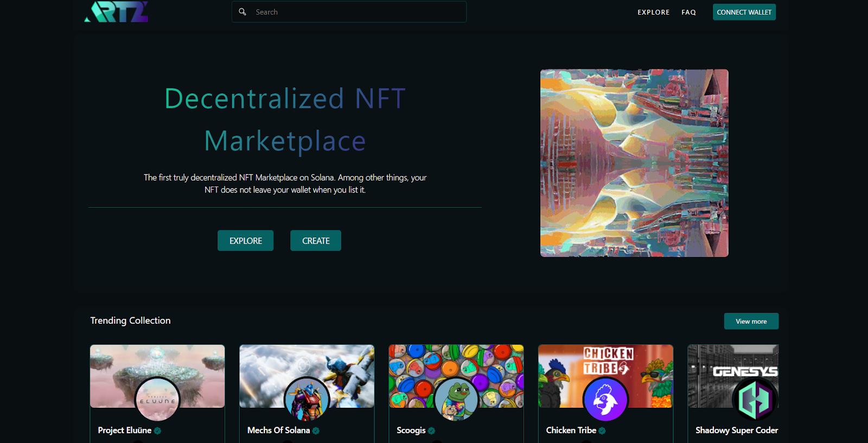Viewport: 868px width, 443px height.
Task: Click the CONNECT WALLET button
Action: (744, 12)
